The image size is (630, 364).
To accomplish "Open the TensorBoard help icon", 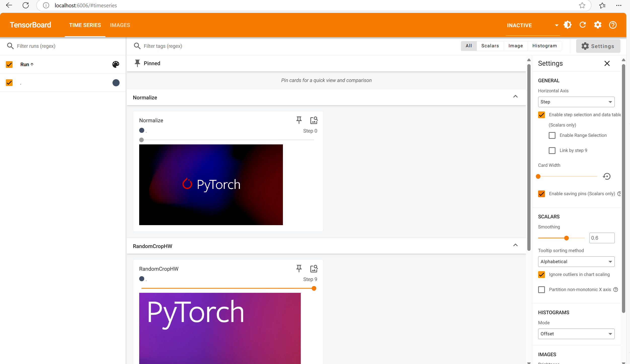I will tap(613, 25).
